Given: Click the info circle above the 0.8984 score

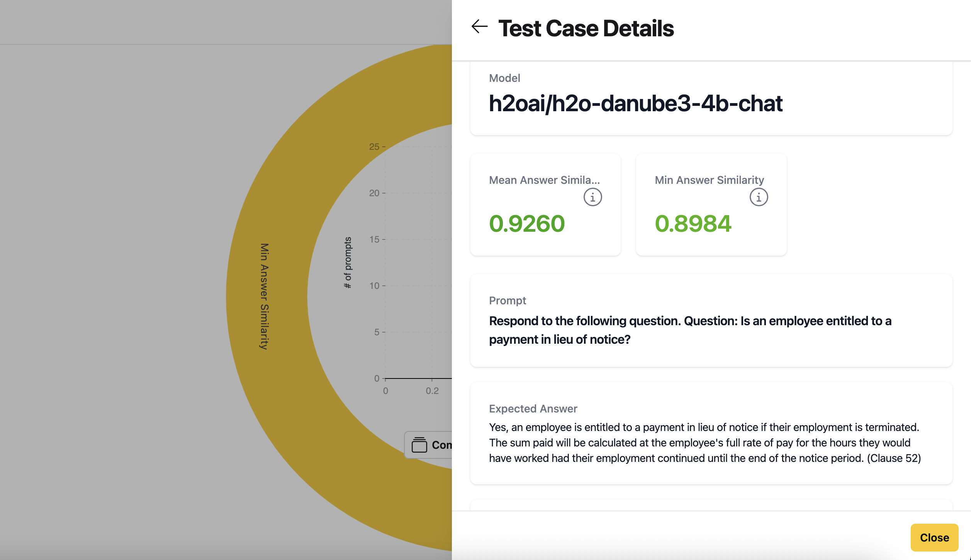Looking at the screenshot, I should [x=758, y=197].
